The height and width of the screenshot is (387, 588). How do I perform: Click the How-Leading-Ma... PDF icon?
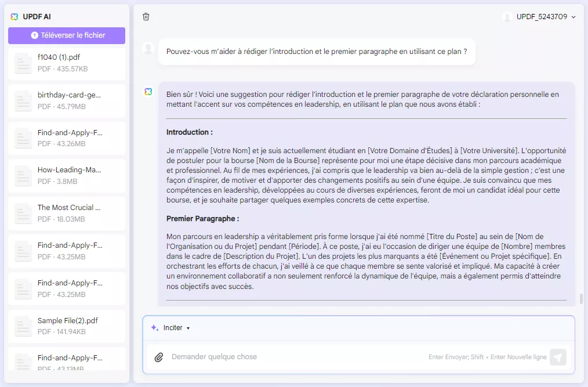coord(23,176)
